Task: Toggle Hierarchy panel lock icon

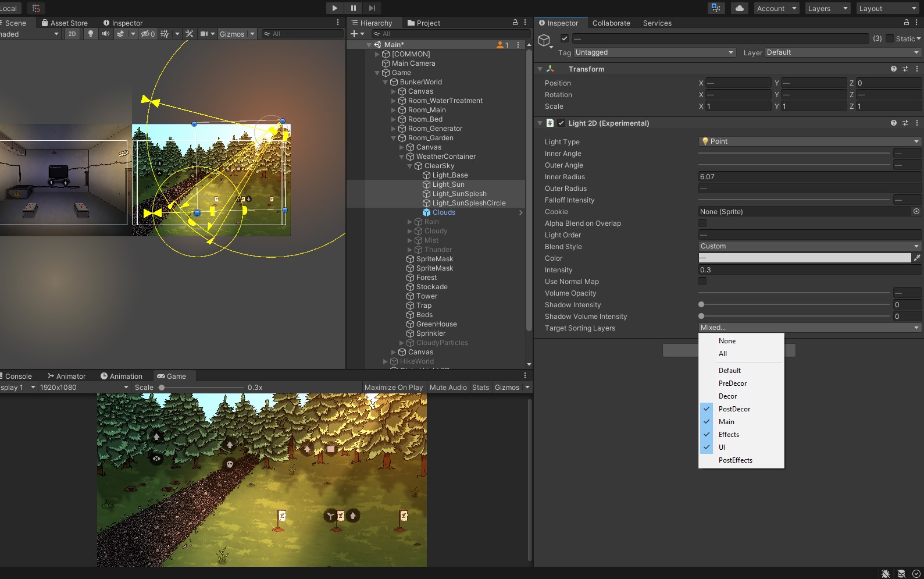Action: (x=515, y=22)
